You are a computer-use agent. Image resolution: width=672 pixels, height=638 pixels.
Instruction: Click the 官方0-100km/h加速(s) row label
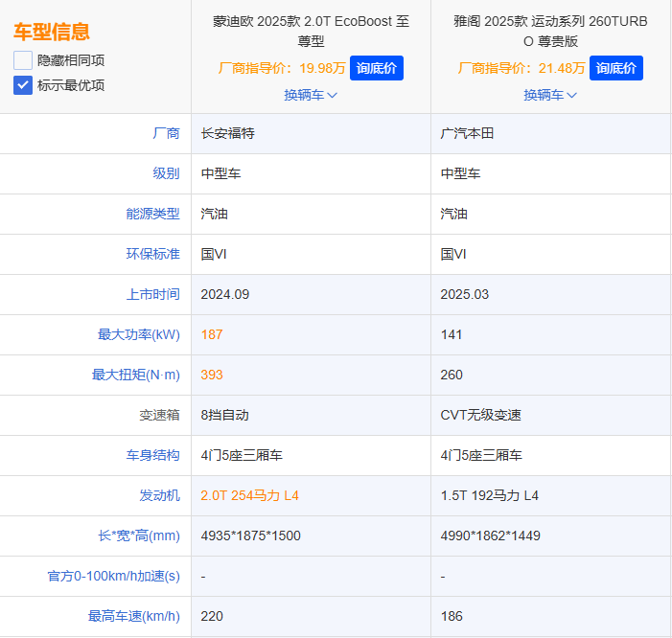[x=113, y=576]
